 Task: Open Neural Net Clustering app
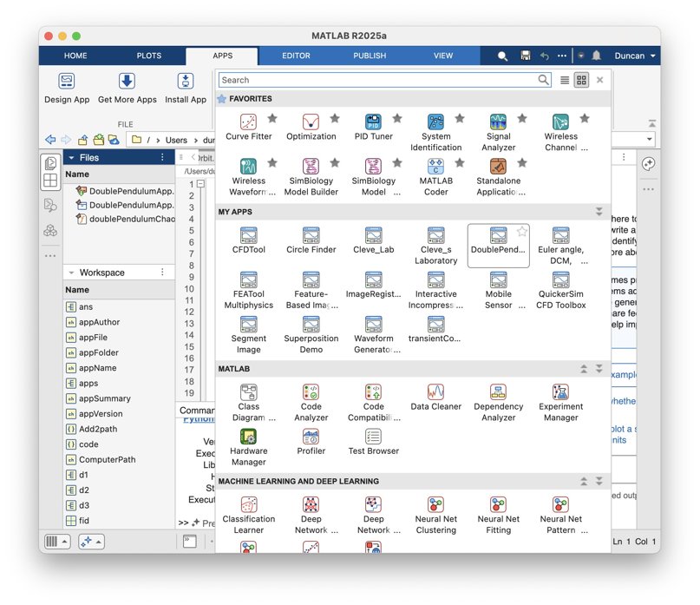pyautogui.click(x=435, y=516)
